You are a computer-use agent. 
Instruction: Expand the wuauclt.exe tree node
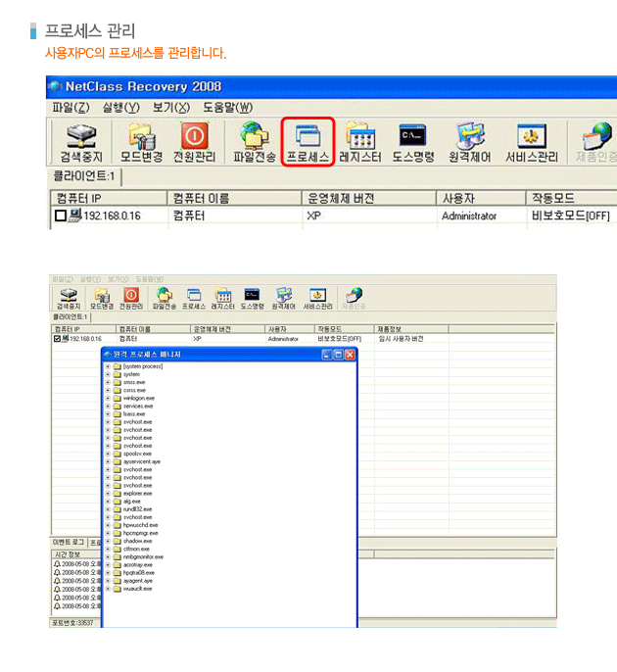[x=108, y=589]
